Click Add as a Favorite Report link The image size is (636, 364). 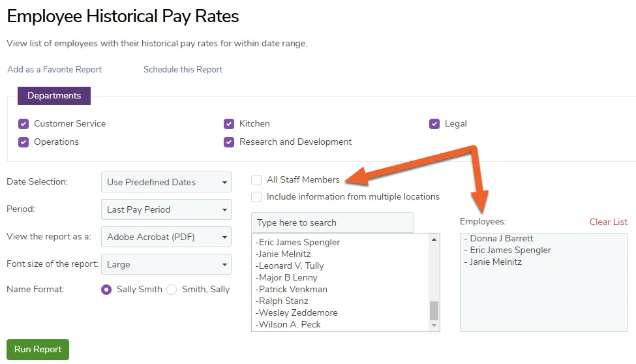click(54, 69)
